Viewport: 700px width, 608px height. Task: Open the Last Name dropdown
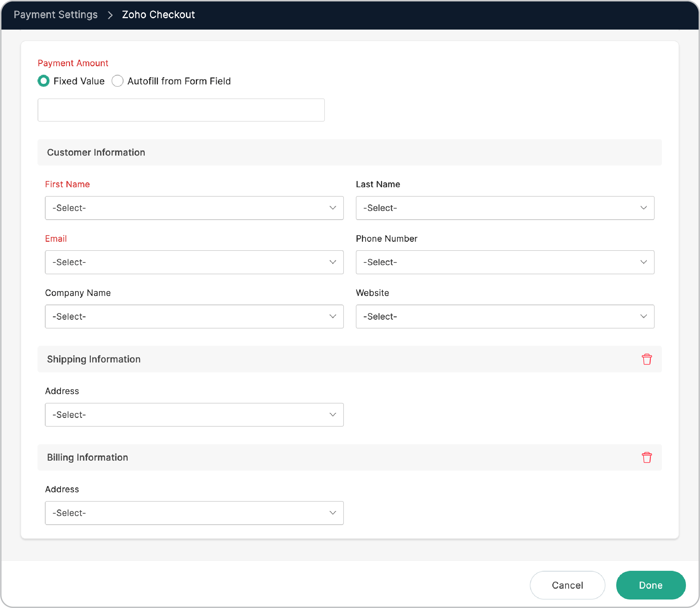pos(505,208)
